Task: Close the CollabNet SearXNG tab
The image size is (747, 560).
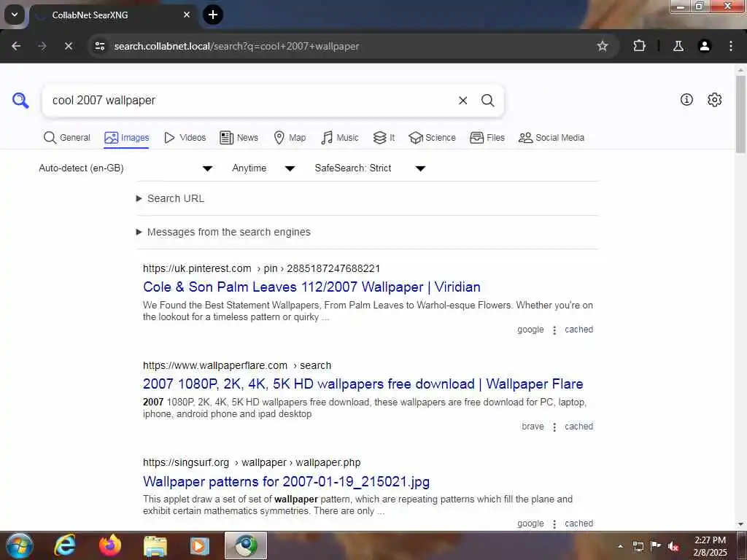Action: 187,15
